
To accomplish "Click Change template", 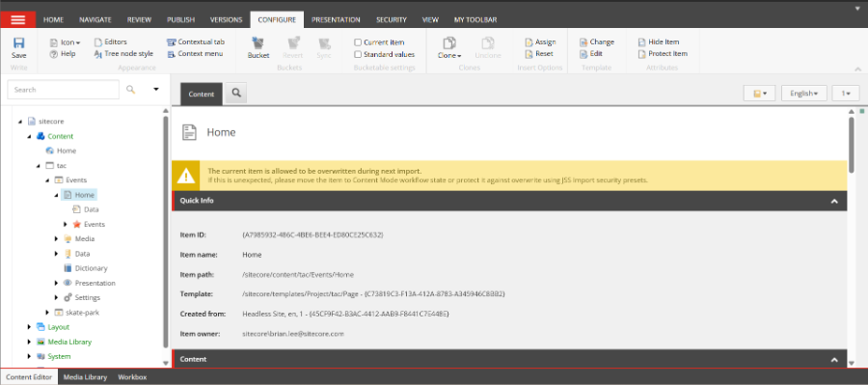I will (597, 42).
